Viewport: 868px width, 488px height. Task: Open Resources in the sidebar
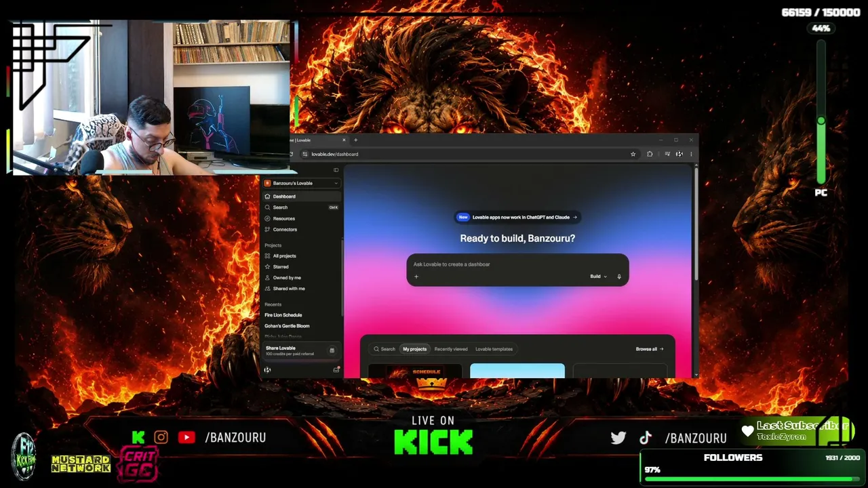tap(301, 218)
